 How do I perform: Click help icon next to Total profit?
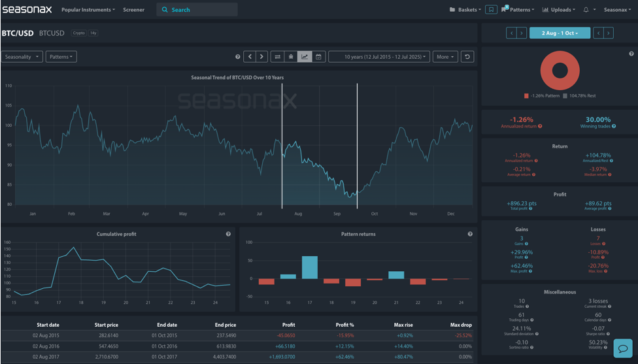tap(531, 208)
